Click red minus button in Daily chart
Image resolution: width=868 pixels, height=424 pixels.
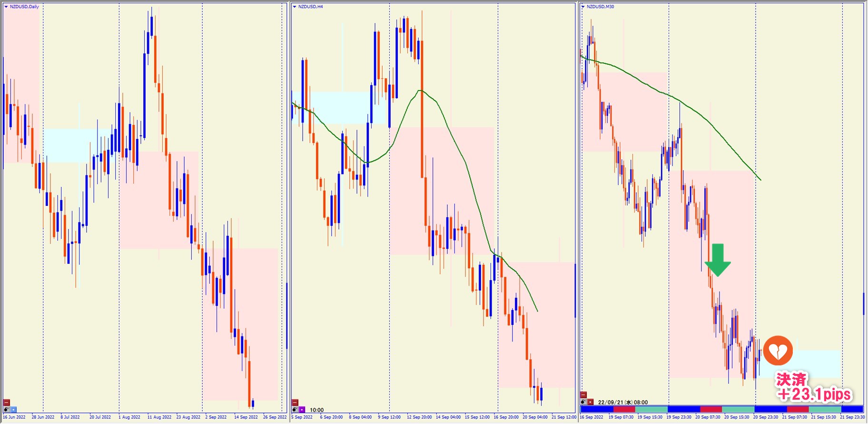tap(7, 403)
